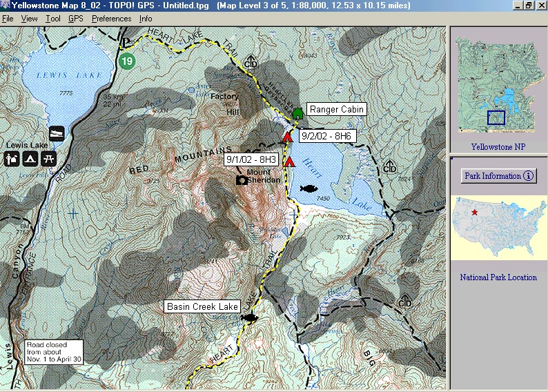Click the red tent at 9/1/02 - 8H3
Image resolution: width=548 pixels, height=392 pixels.
click(x=290, y=162)
